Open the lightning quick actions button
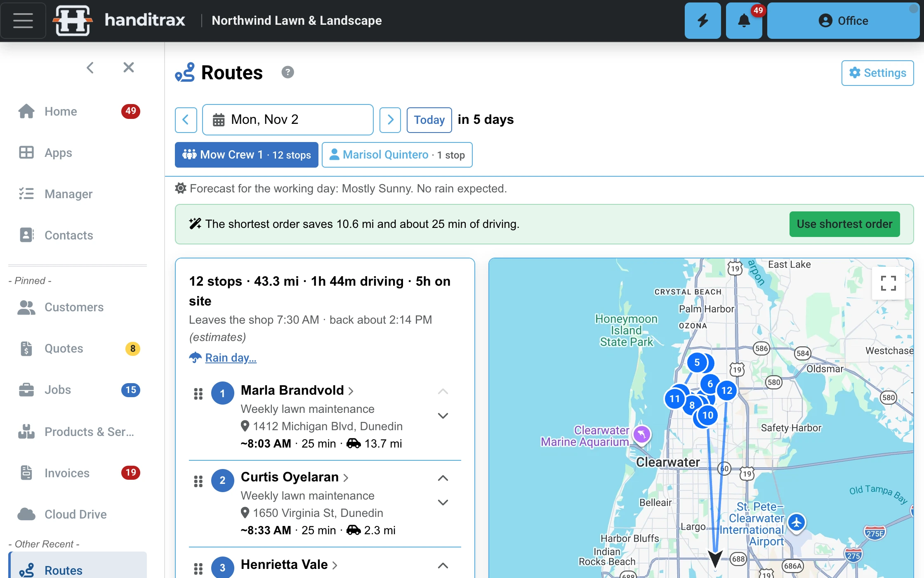This screenshot has height=578, width=924. click(x=702, y=21)
